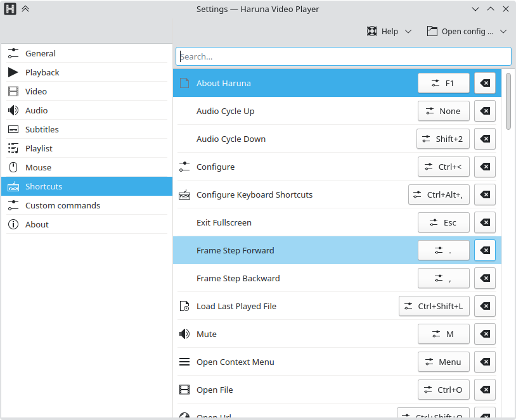Click the shortcuts list vertical scrollbar
The height and width of the screenshot is (420, 516).
click(508, 101)
